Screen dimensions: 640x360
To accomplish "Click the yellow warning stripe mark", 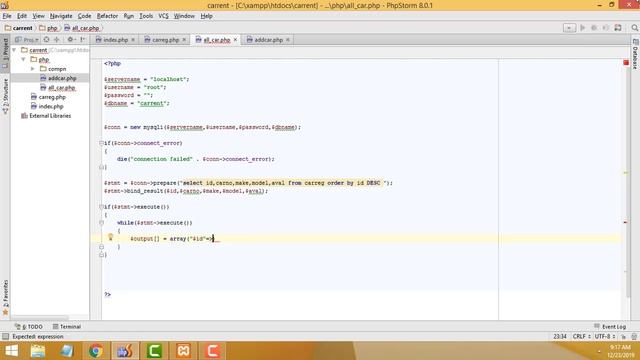I will click(x=625, y=173).
